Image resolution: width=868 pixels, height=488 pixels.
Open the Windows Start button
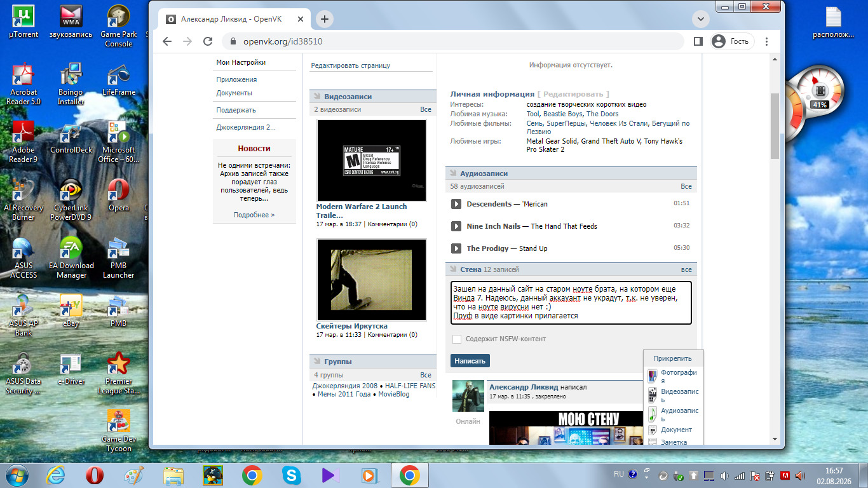click(16, 475)
